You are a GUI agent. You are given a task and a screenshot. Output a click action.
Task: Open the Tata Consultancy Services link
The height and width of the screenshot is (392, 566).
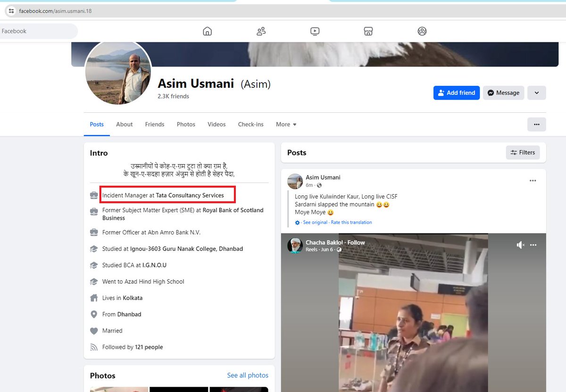point(190,195)
